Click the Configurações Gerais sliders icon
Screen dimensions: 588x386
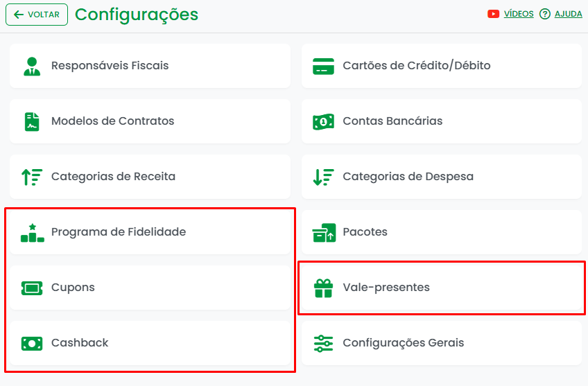pos(323,343)
